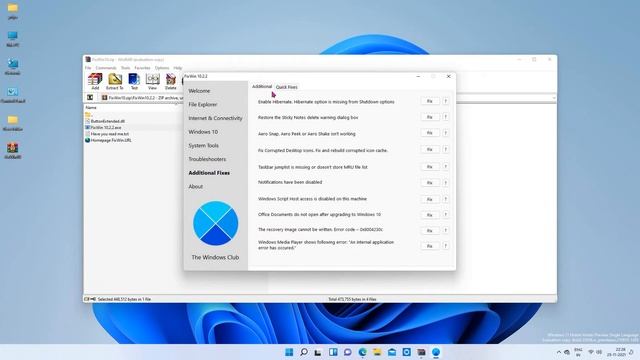Open File Explorer from the taskbar
The width and height of the screenshot is (640, 360).
click(x=377, y=352)
